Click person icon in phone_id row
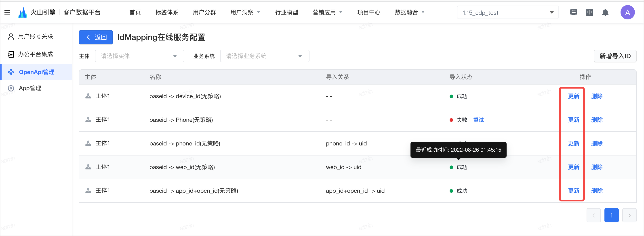This screenshot has width=644, height=236. (88, 143)
